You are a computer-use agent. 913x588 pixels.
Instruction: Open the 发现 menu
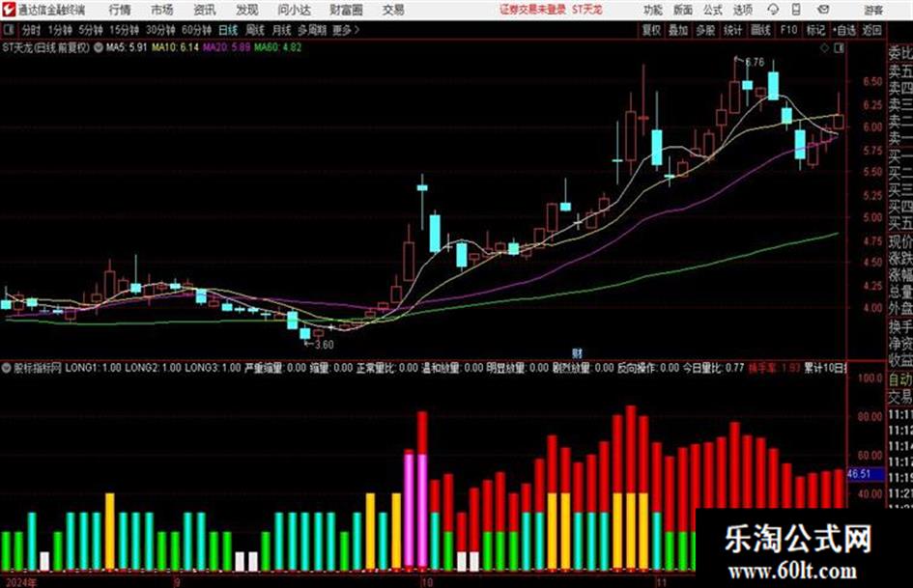click(247, 10)
